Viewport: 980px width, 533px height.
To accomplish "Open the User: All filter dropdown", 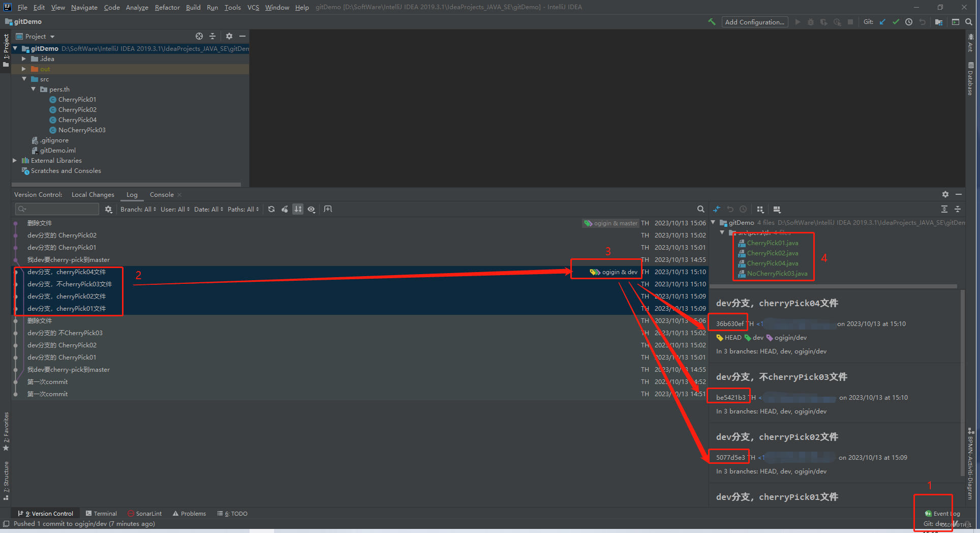I will (x=175, y=209).
